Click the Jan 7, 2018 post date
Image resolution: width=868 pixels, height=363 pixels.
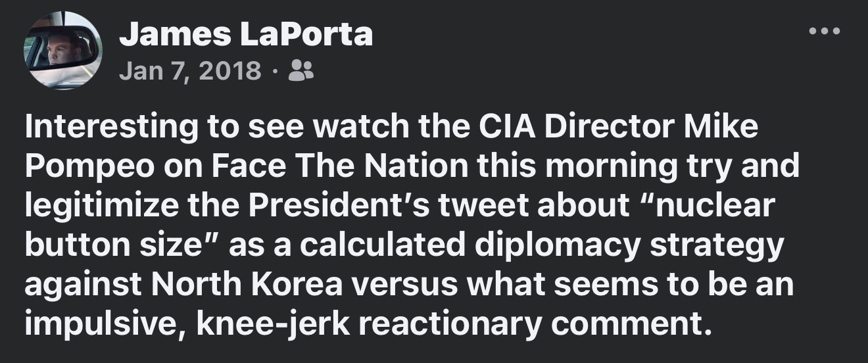[x=190, y=70]
